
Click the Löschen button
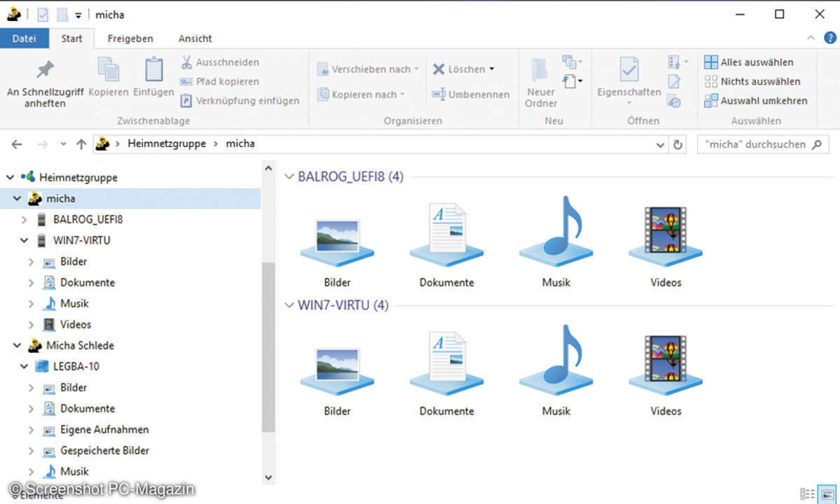click(x=463, y=69)
